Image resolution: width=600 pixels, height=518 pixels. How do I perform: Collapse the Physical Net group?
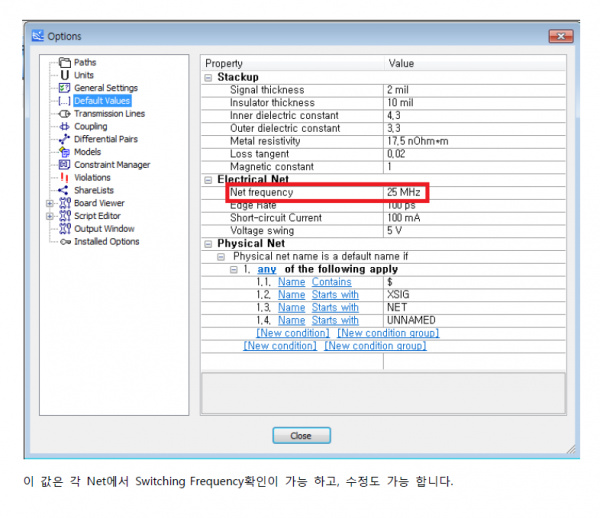pos(208,243)
